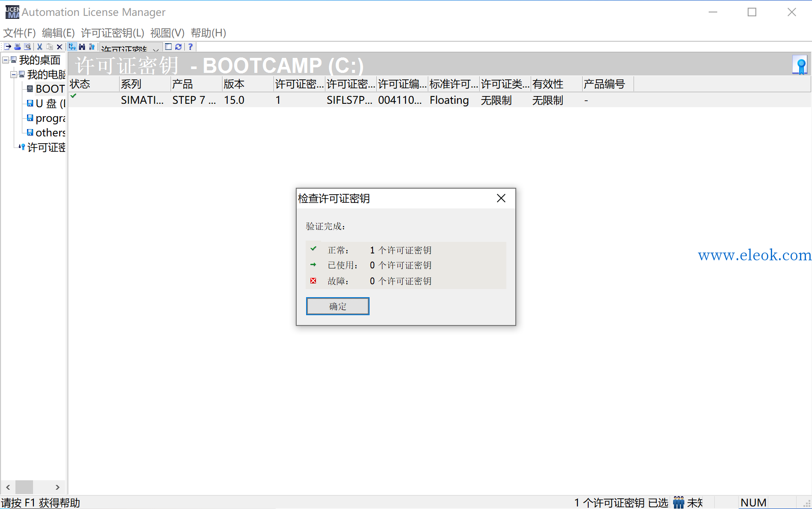Sort by the 标准许可... column header

(x=454, y=84)
